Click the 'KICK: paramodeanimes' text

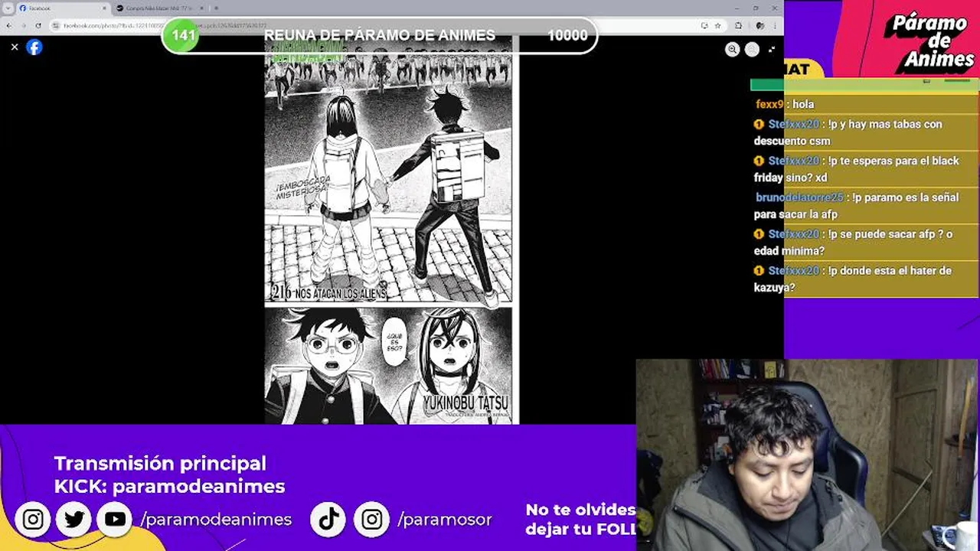[169, 487]
